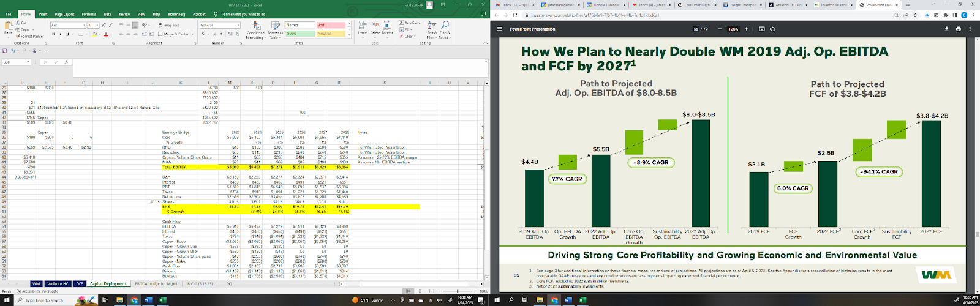Select the Neutral cell style
The height and width of the screenshot is (306, 980).
[331, 34]
